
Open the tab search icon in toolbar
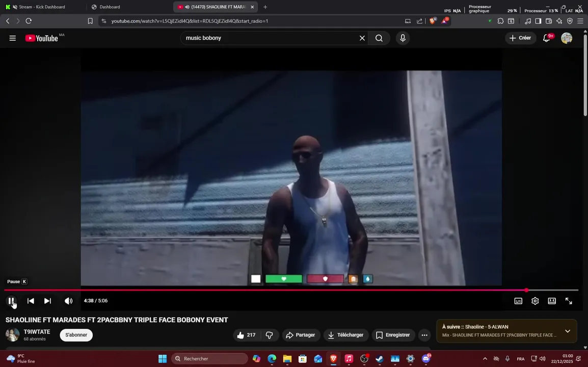coord(511,21)
